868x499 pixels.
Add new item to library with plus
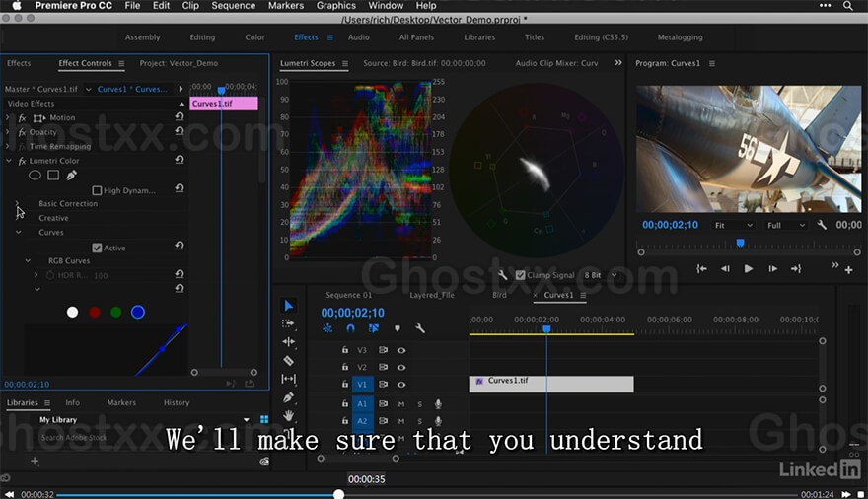coord(35,461)
